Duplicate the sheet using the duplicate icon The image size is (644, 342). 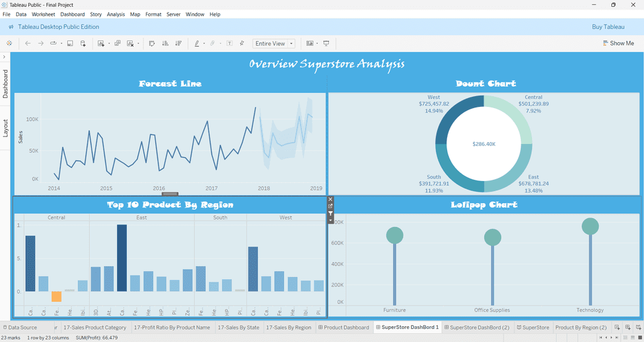click(118, 43)
